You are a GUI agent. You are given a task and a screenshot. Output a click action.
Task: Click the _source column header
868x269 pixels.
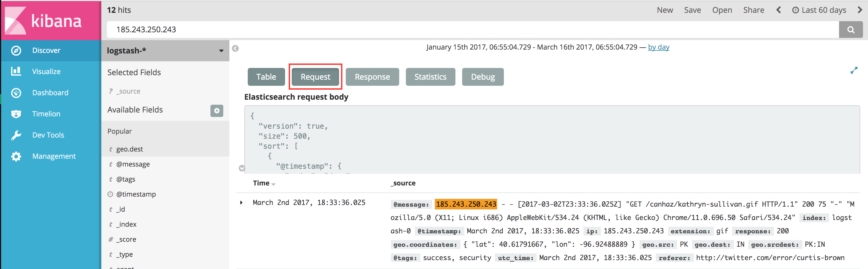pyautogui.click(x=403, y=183)
